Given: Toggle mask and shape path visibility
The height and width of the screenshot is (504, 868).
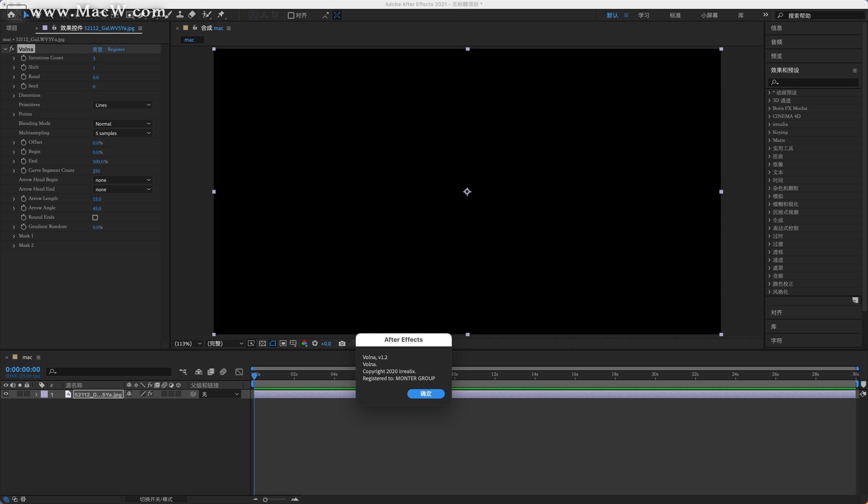Looking at the screenshot, I should point(273,344).
